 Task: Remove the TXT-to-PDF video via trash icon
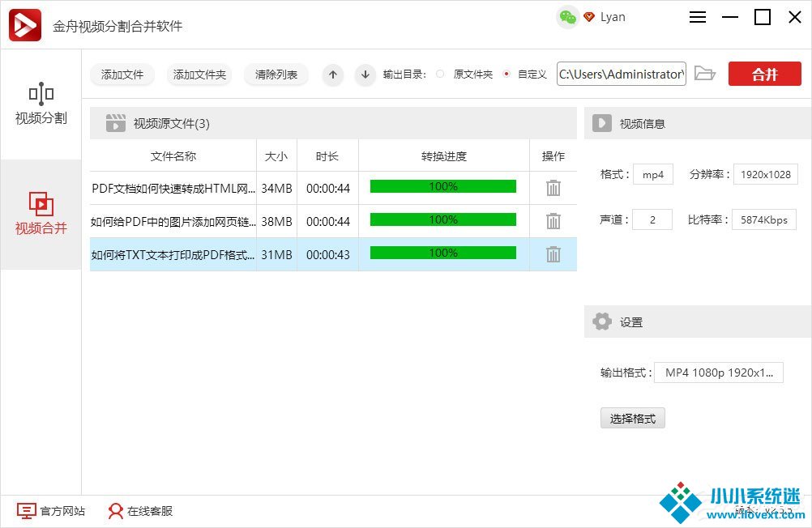click(553, 254)
